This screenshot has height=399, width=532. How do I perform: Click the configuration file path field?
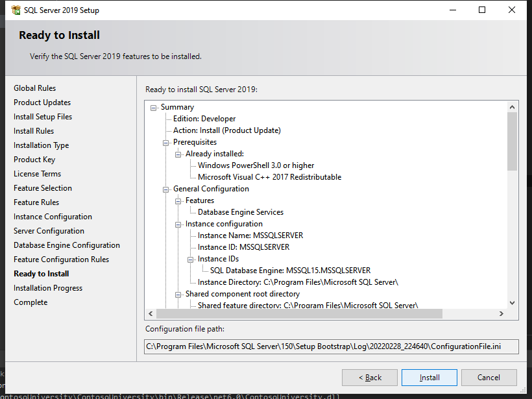pos(331,346)
